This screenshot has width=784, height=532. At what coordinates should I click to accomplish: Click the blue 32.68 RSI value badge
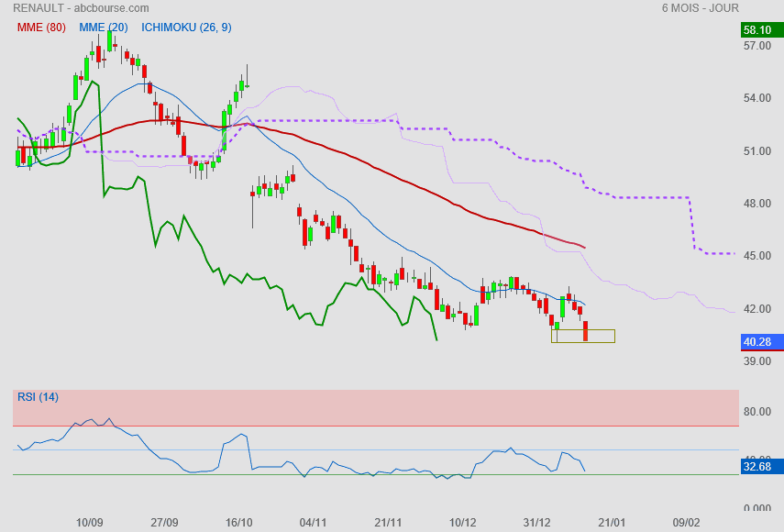[x=762, y=467]
